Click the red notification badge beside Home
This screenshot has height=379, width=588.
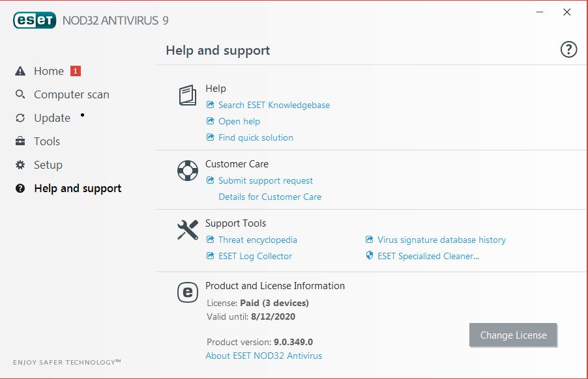[76, 71]
